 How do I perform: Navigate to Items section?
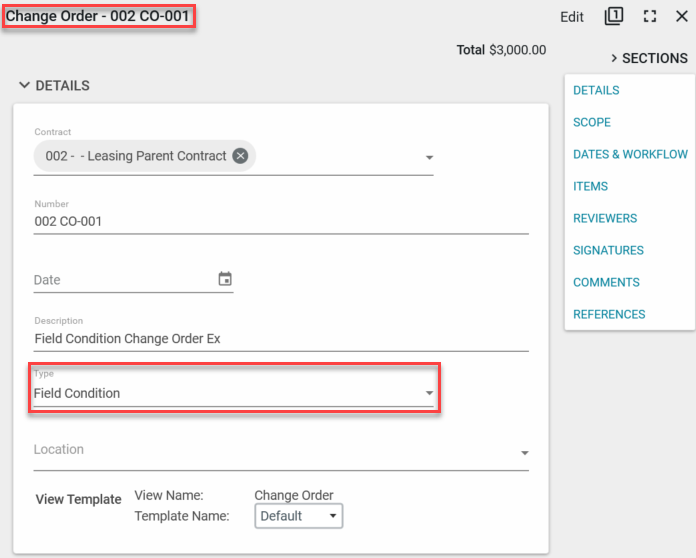[x=590, y=186]
